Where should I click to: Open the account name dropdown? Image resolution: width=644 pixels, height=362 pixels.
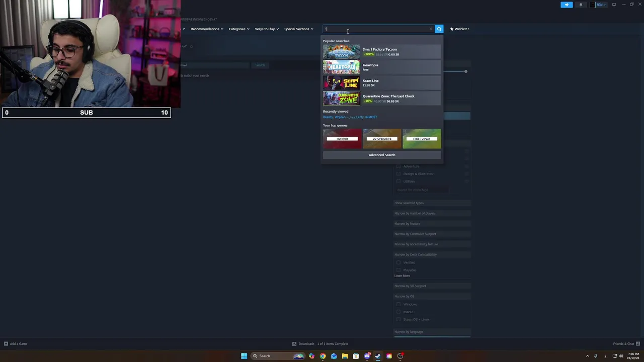(601, 5)
